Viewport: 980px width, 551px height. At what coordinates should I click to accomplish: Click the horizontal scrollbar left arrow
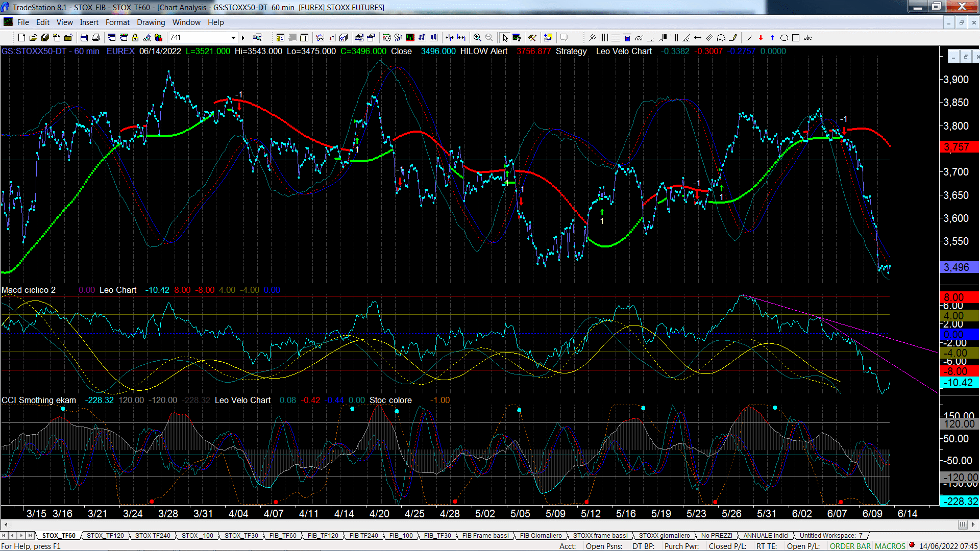tap(6, 524)
